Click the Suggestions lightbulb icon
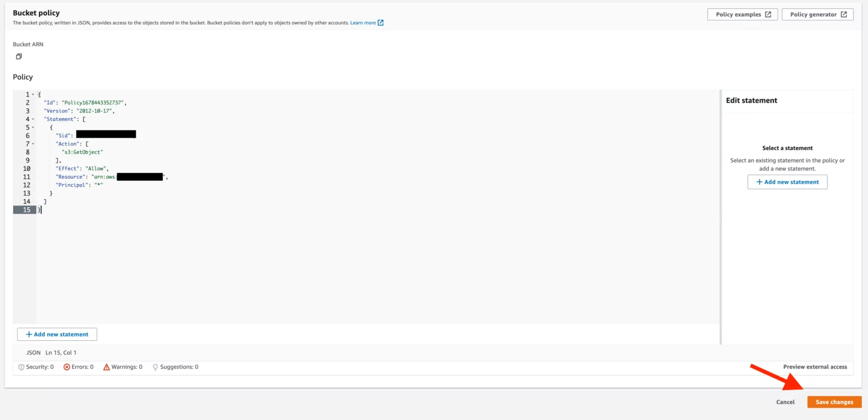Screen dimensions: 868x420 coord(155,367)
